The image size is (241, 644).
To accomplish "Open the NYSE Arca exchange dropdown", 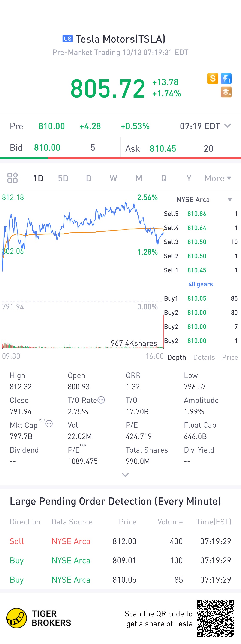I will pos(204,199).
